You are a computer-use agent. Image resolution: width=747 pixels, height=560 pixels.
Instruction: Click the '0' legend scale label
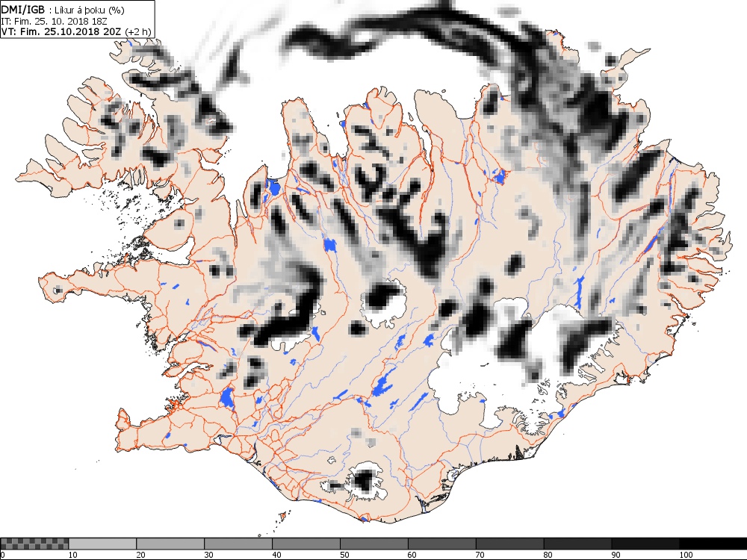pyautogui.click(x=2, y=555)
